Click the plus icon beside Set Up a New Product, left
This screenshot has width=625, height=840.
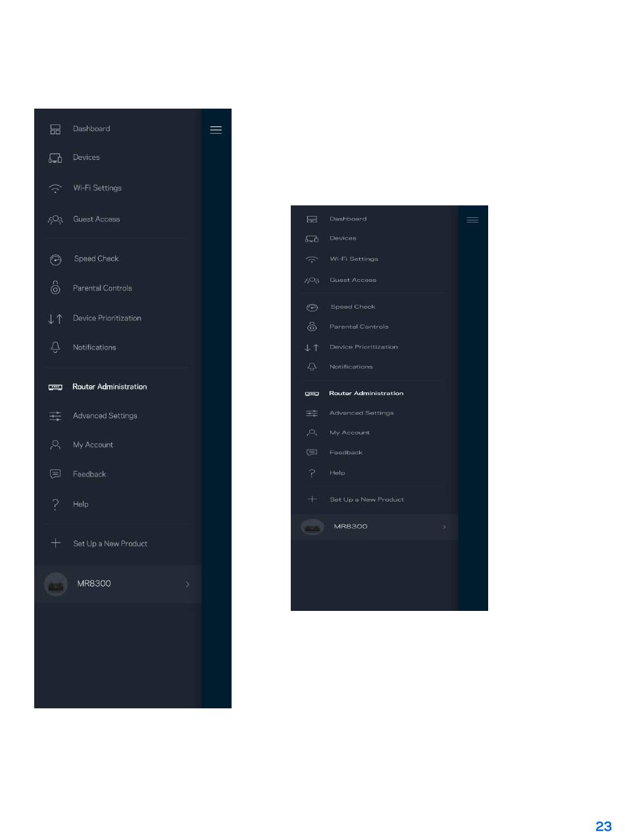[56, 544]
